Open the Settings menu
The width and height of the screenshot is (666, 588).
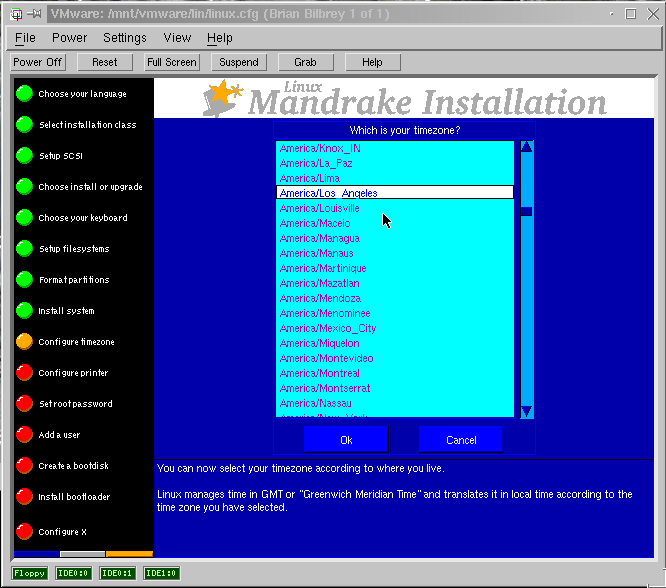pos(124,38)
